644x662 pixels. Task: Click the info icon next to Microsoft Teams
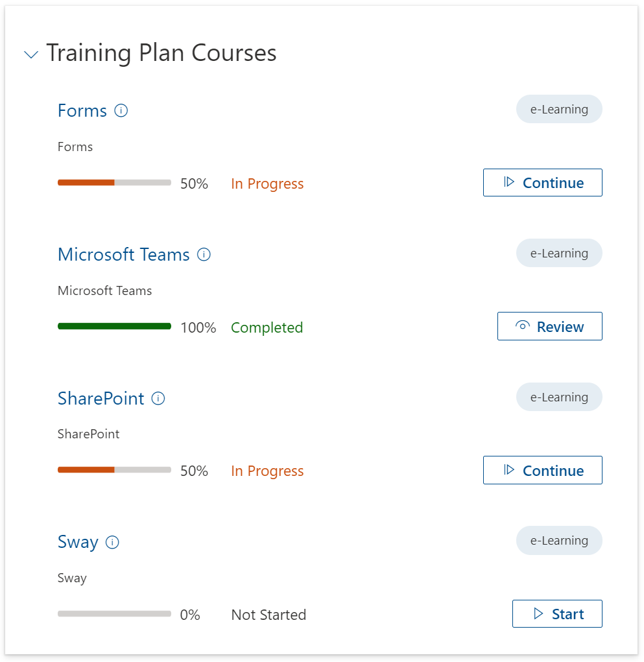(204, 255)
